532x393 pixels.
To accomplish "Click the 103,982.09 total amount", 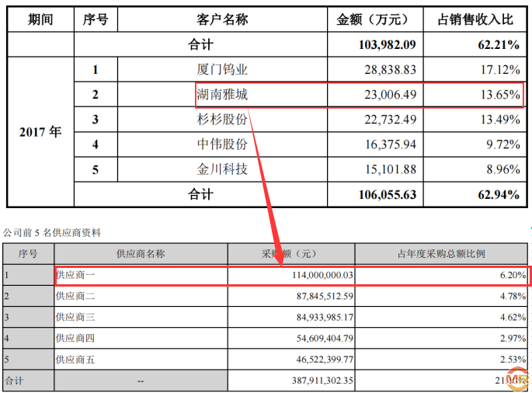I will pyautogui.click(x=388, y=45).
